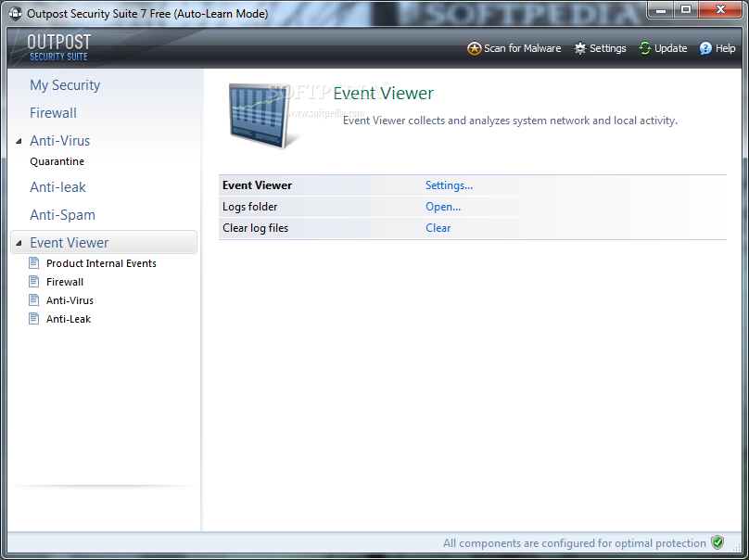Click the green Update arrows icon

click(645, 48)
